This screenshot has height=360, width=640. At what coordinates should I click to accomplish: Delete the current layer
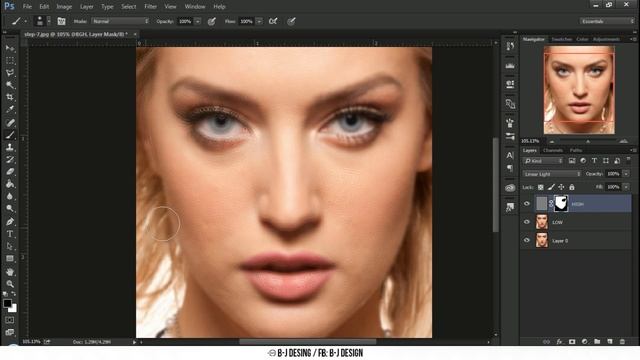(622, 341)
